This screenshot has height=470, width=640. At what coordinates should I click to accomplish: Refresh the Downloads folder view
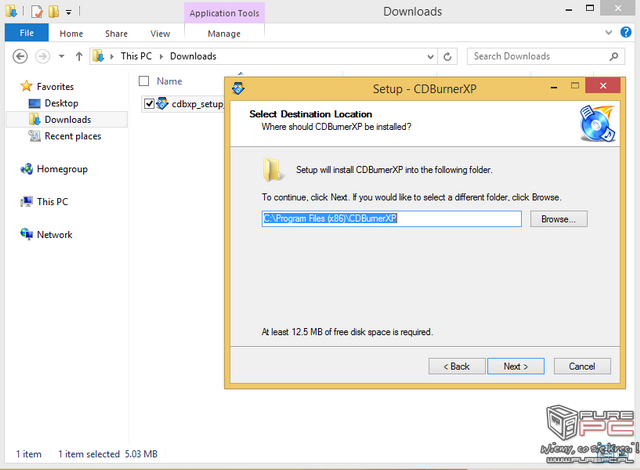(x=447, y=56)
